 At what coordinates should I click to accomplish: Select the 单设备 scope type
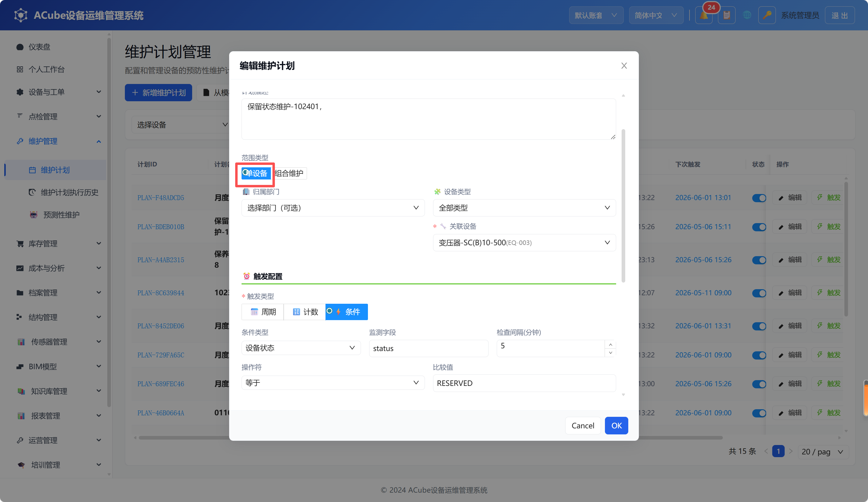256,173
